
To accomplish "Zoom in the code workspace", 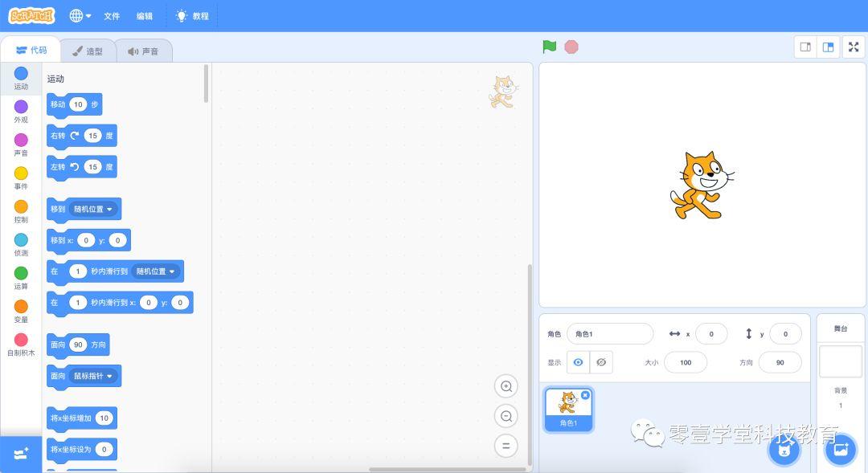I will click(506, 386).
